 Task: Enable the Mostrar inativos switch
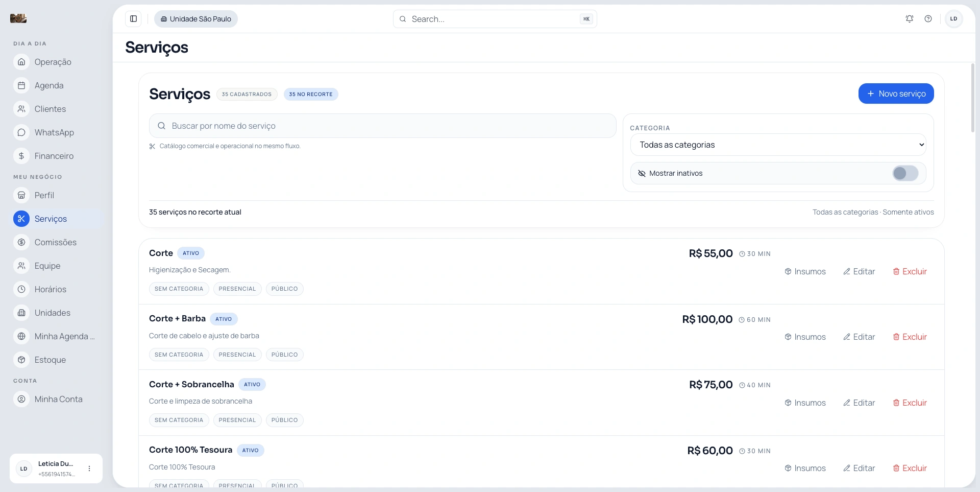tap(905, 173)
